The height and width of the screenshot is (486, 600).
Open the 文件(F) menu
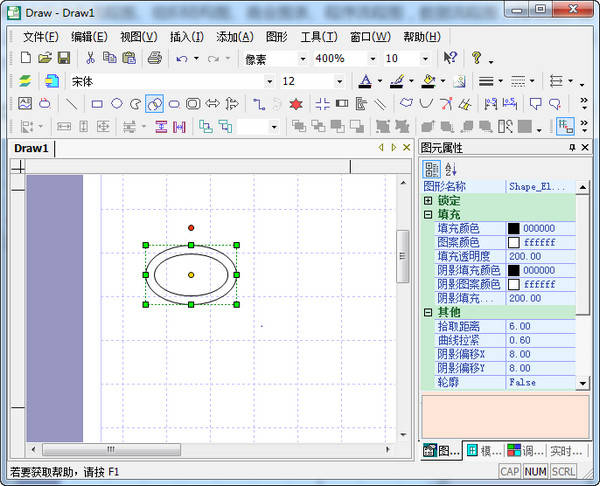click(x=41, y=37)
